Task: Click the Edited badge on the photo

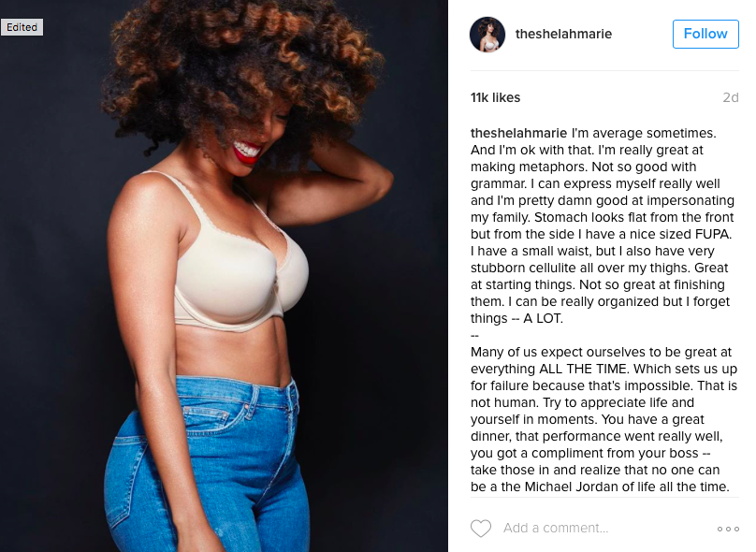Action: click(22, 27)
